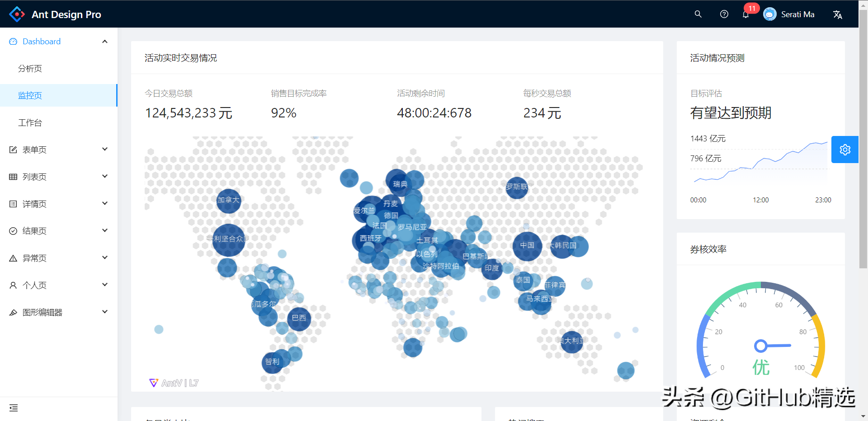The width and height of the screenshot is (868, 421).
Task: Click the 中国 bubble on map
Action: point(527,246)
